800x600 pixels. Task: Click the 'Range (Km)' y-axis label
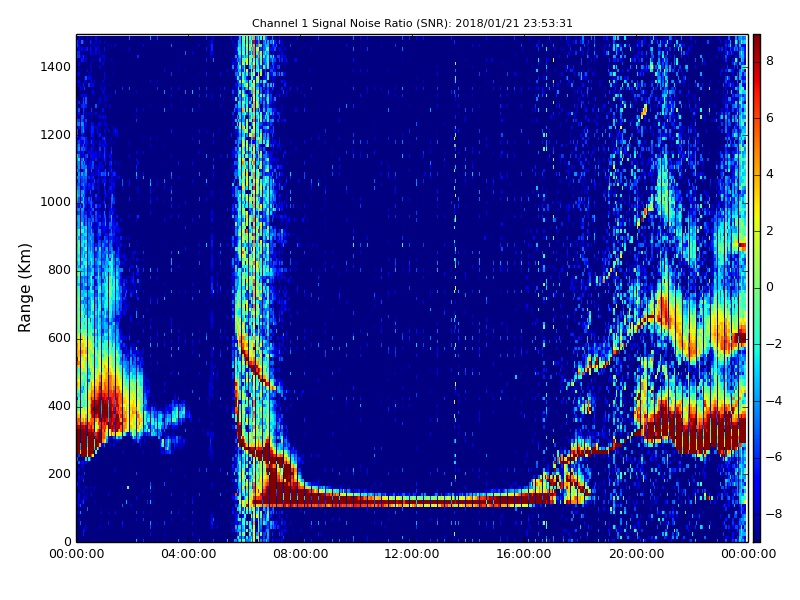24,288
